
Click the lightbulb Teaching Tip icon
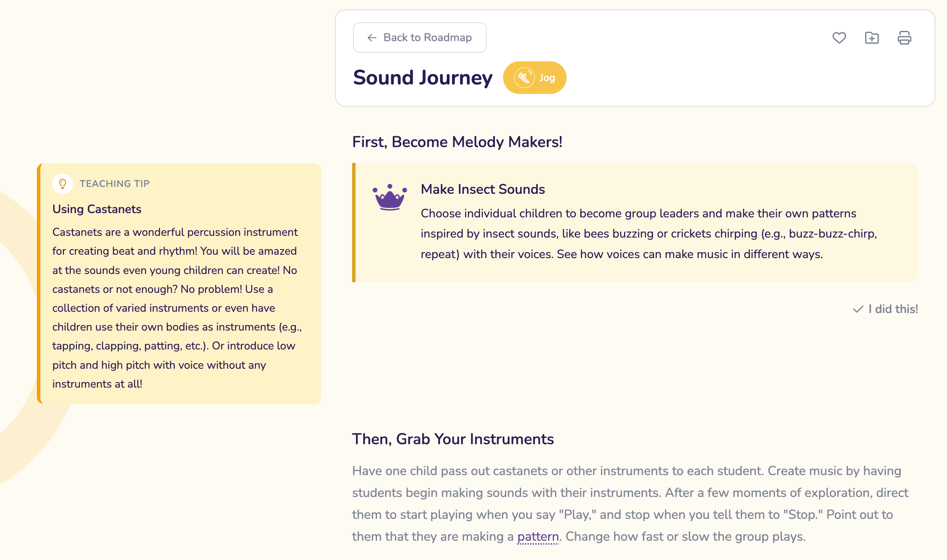(63, 184)
